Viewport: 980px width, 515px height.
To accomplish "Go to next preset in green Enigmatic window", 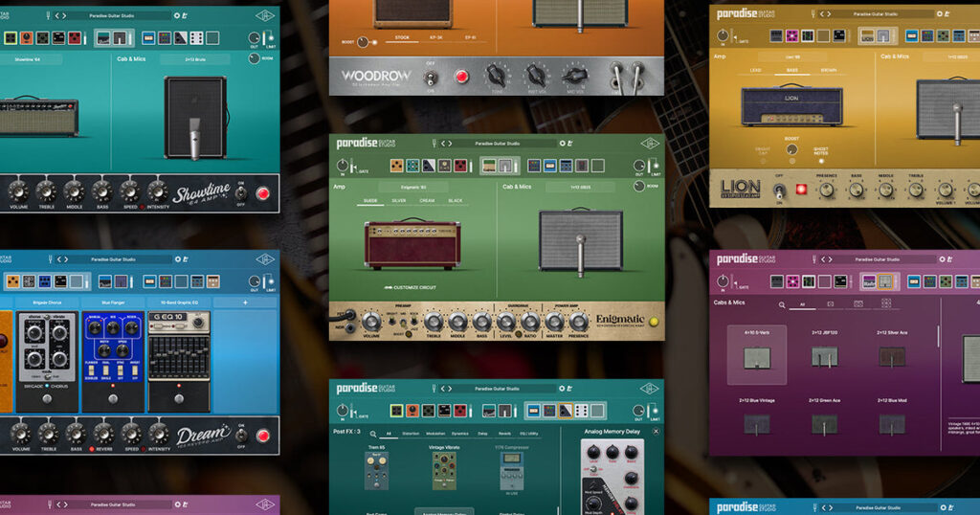I will (x=450, y=144).
